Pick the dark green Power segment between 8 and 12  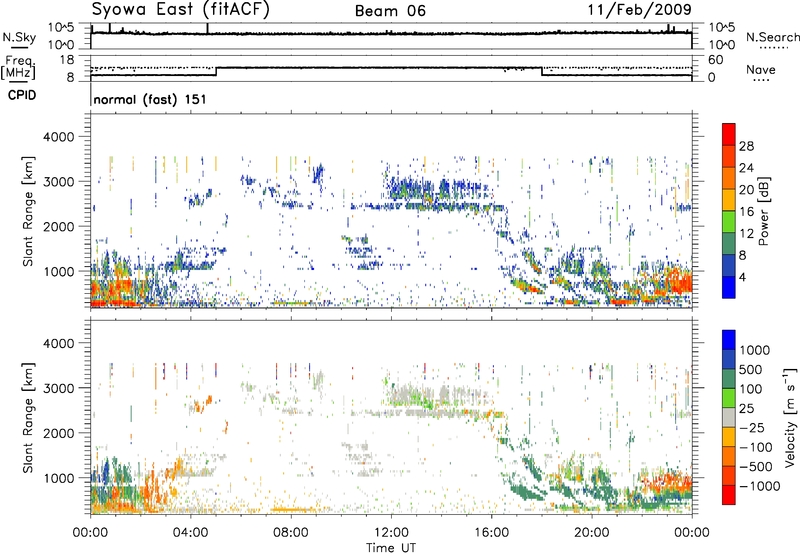[729, 244]
